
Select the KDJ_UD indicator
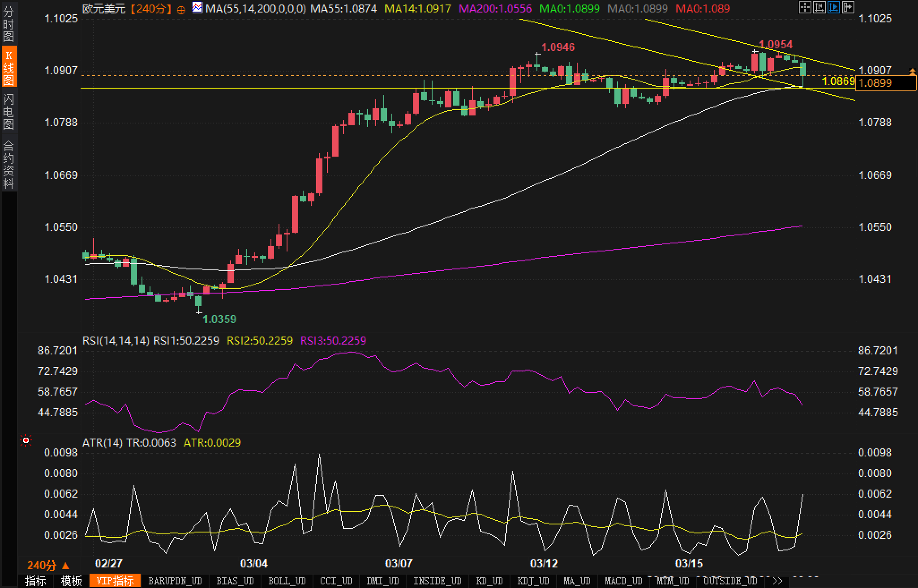533,581
